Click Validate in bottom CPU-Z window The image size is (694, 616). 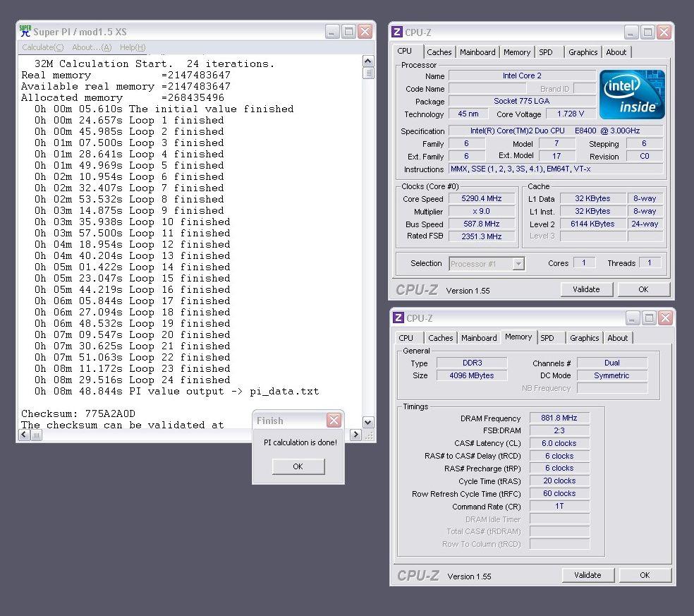(588, 575)
